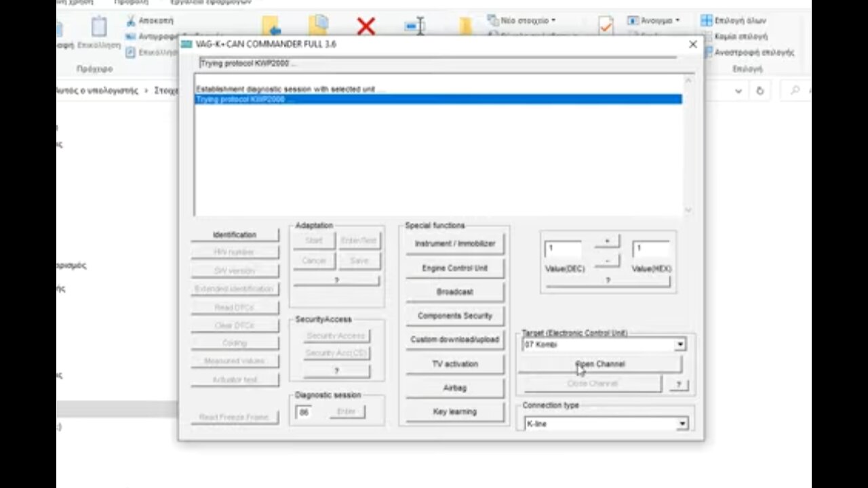Viewport: 868px width, 488px height.
Task: Click the Measured values button
Action: click(235, 361)
